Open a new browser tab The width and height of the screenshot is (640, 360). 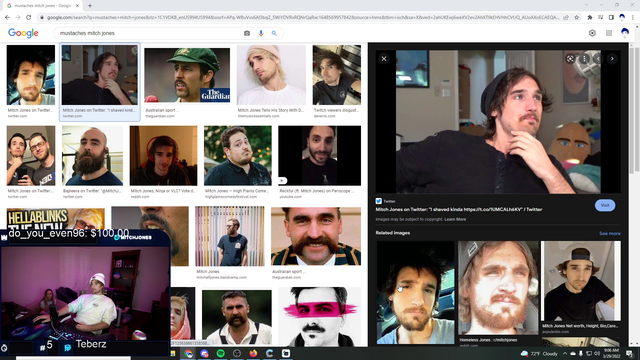pyautogui.click(x=90, y=6)
